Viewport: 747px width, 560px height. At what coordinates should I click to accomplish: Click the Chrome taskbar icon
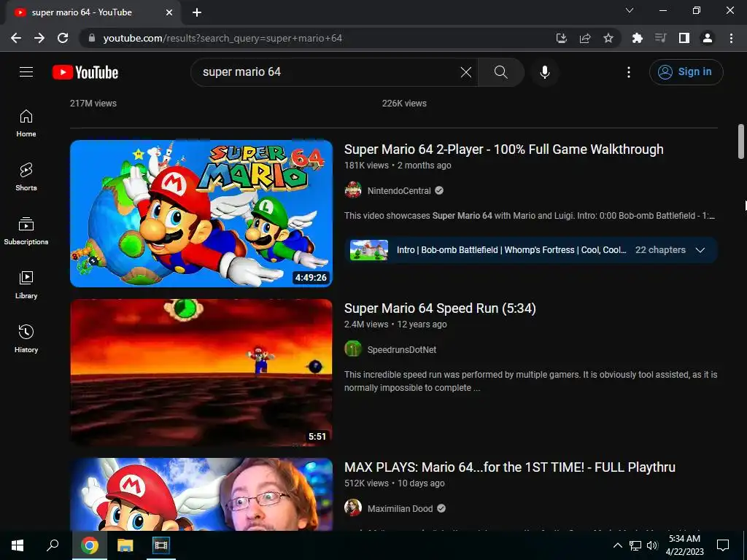click(x=90, y=545)
